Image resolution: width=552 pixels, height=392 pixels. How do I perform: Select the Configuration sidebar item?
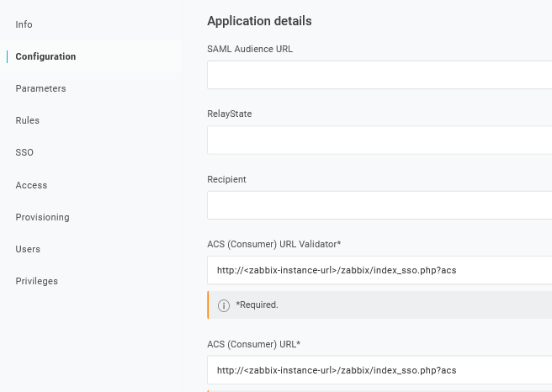[x=45, y=56]
